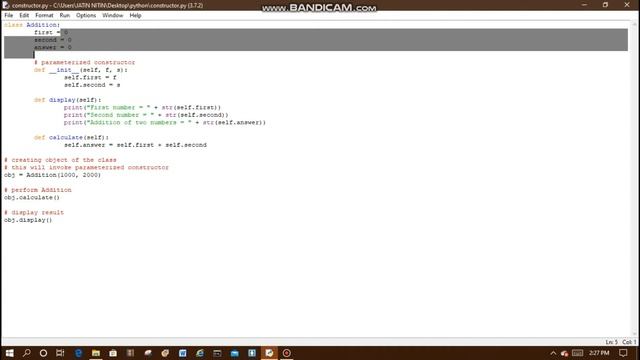This screenshot has width=640, height=360.
Task: Click the print 'Second number' line
Action: [x=146, y=115]
